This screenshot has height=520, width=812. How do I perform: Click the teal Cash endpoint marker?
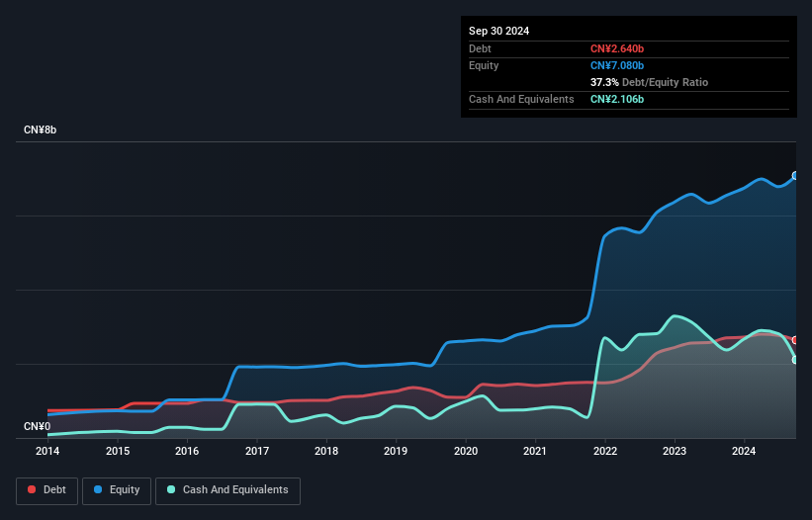[x=795, y=360]
